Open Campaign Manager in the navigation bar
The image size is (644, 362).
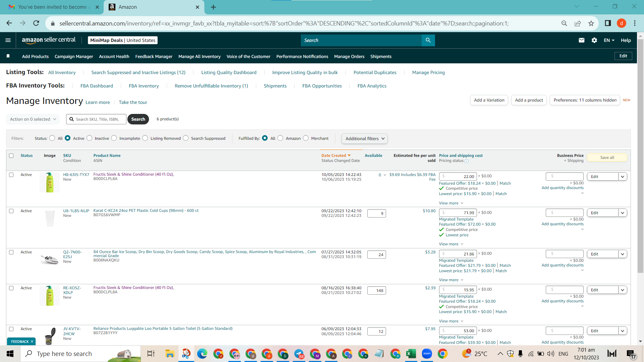[x=74, y=56]
